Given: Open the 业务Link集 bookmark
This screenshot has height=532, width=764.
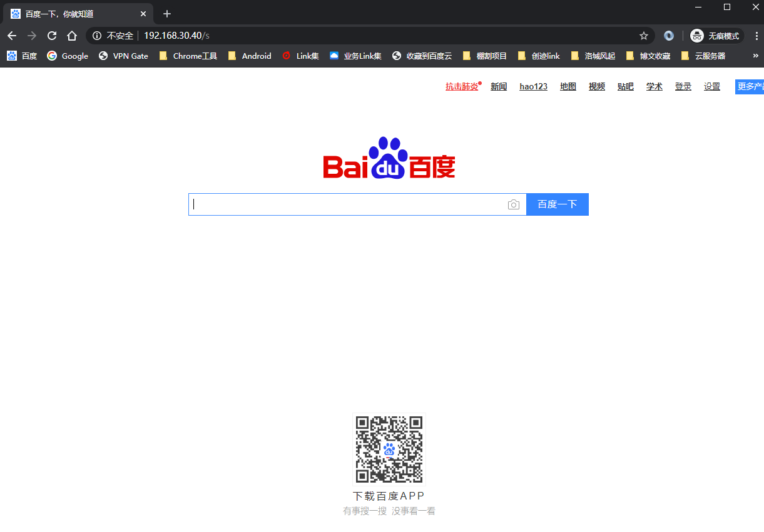Looking at the screenshot, I should (x=355, y=56).
